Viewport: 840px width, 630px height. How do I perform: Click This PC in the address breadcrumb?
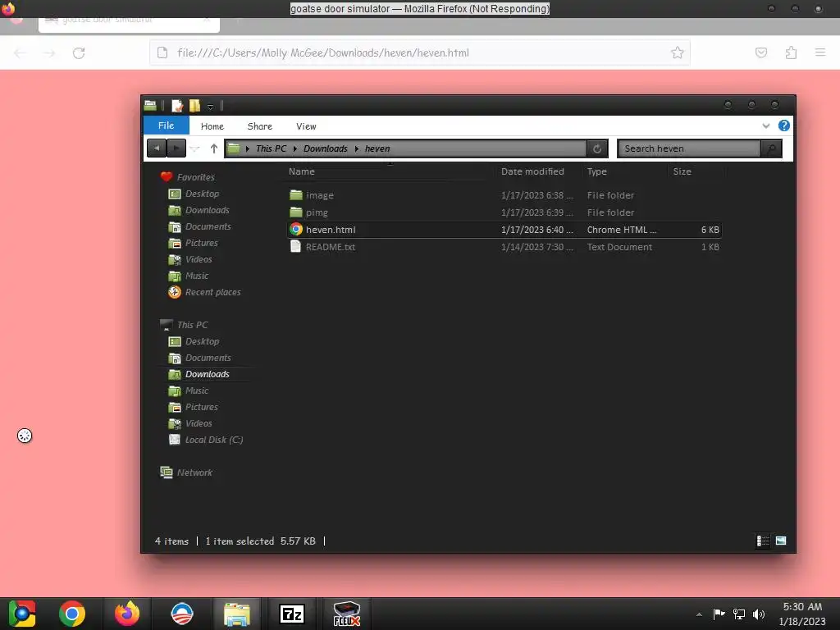tap(271, 148)
